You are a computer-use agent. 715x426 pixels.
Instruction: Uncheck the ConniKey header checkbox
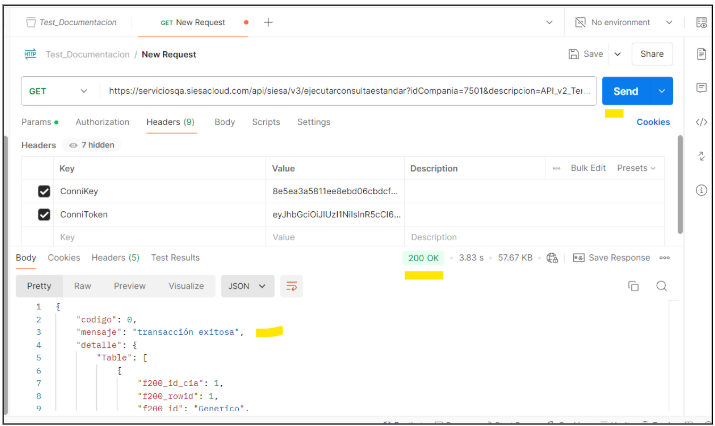[44, 191]
